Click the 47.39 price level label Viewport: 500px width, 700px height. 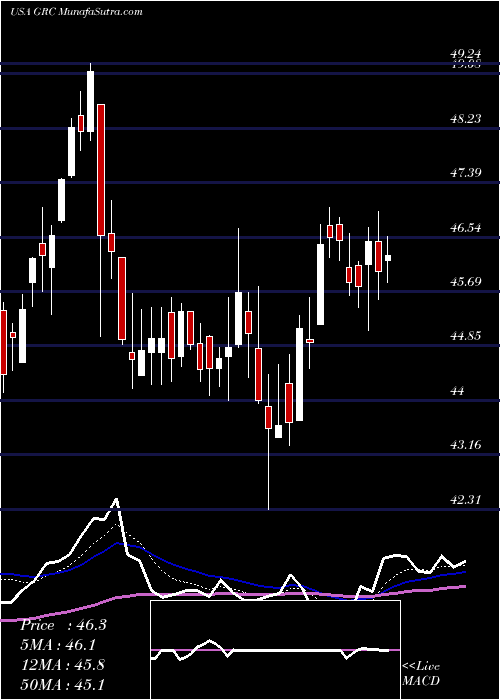(x=466, y=173)
